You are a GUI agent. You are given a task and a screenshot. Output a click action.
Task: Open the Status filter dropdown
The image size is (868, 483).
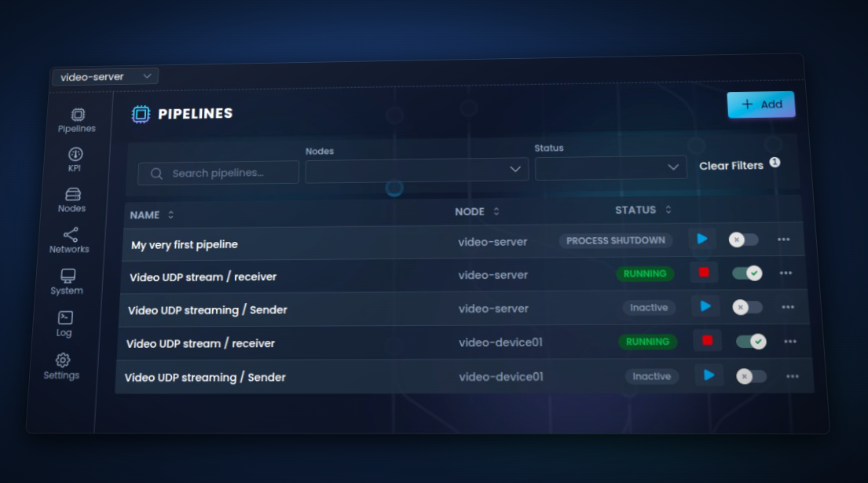pos(611,166)
